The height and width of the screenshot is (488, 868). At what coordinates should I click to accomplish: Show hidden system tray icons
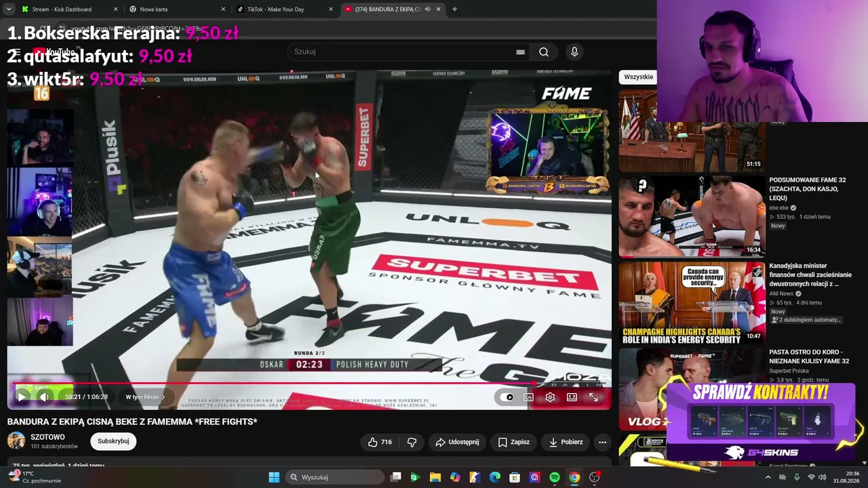pos(768,477)
